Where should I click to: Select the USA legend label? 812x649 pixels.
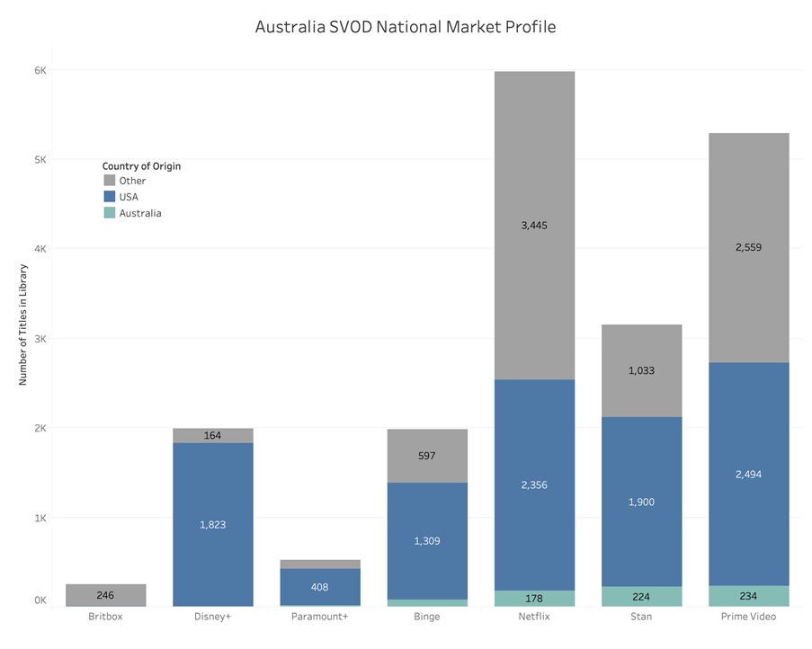(x=129, y=197)
